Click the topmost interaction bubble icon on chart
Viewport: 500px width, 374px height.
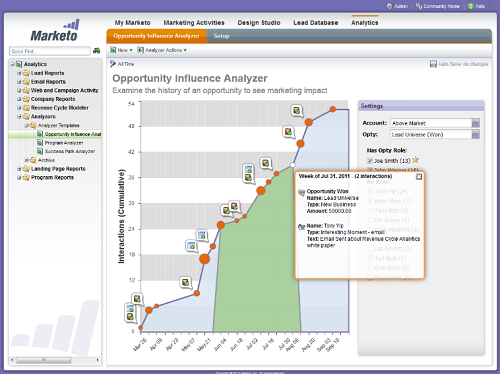coord(296,110)
